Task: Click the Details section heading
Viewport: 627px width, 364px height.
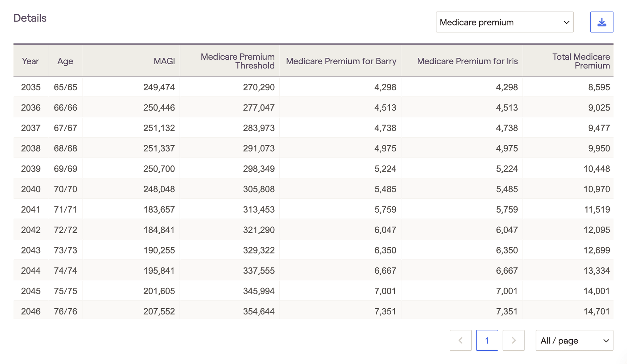Action: coord(30,18)
